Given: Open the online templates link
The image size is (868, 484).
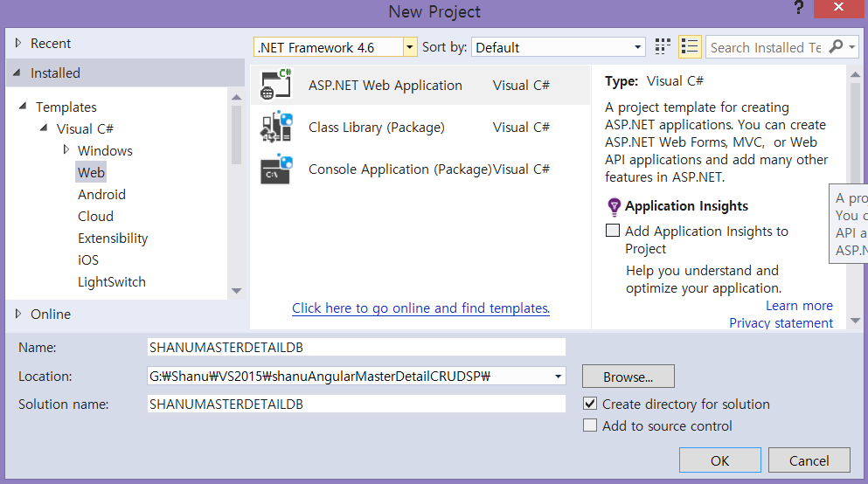Looking at the screenshot, I should (x=420, y=308).
